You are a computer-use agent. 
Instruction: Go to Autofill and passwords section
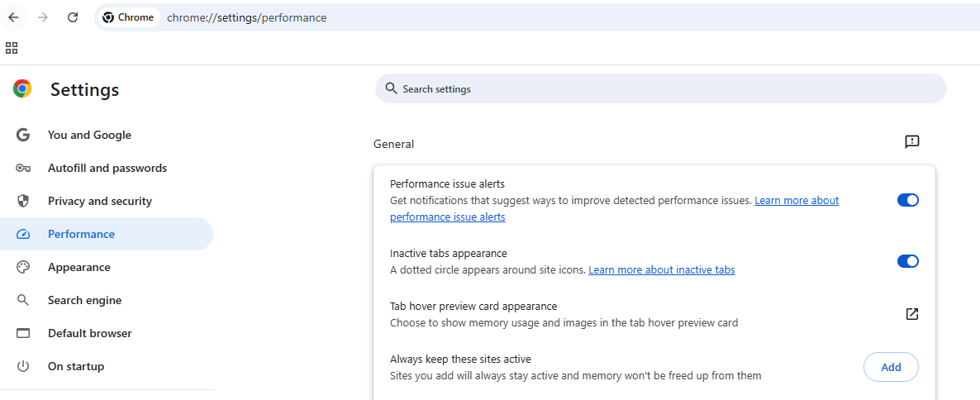107,168
